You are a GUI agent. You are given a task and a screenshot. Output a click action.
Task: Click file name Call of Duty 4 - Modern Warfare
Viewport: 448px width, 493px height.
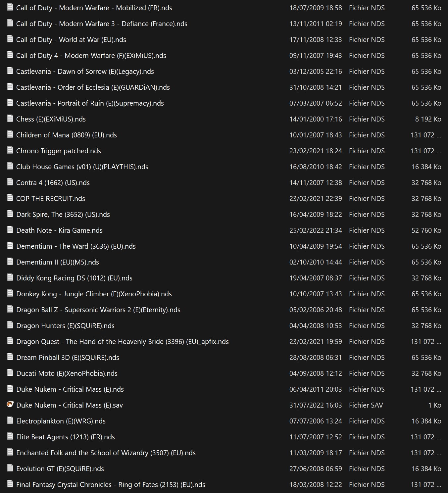point(91,56)
